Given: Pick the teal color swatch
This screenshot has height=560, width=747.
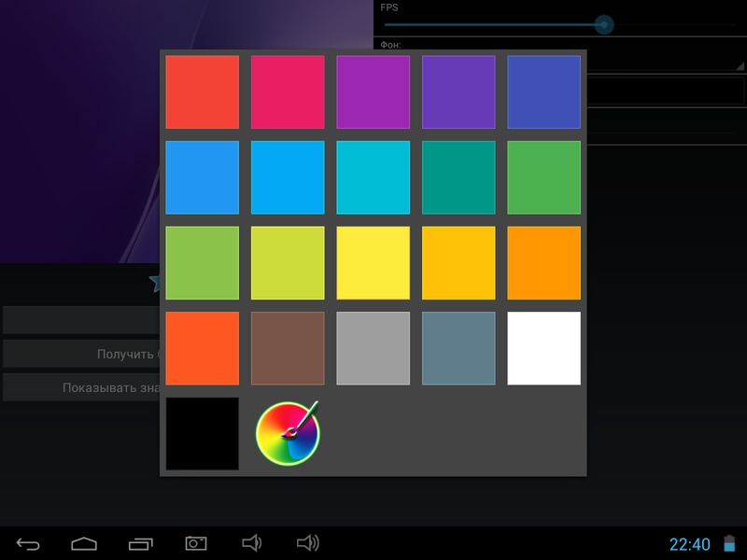Looking at the screenshot, I should pos(458,177).
